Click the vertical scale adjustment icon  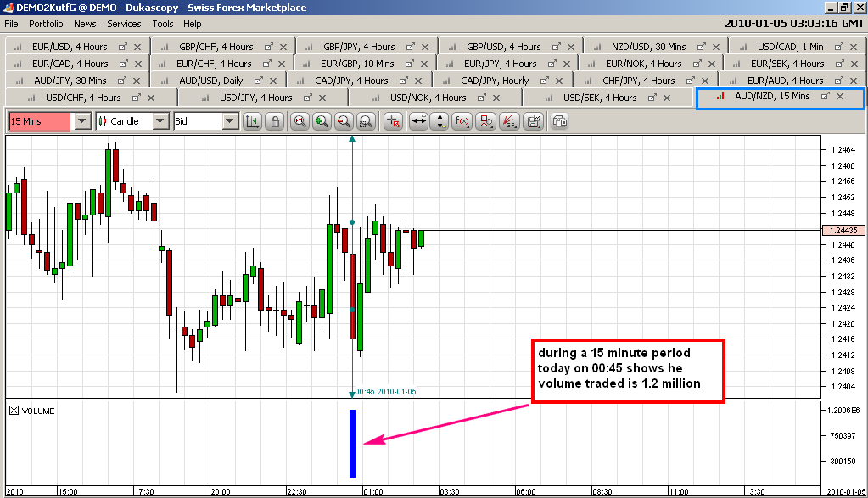click(440, 121)
